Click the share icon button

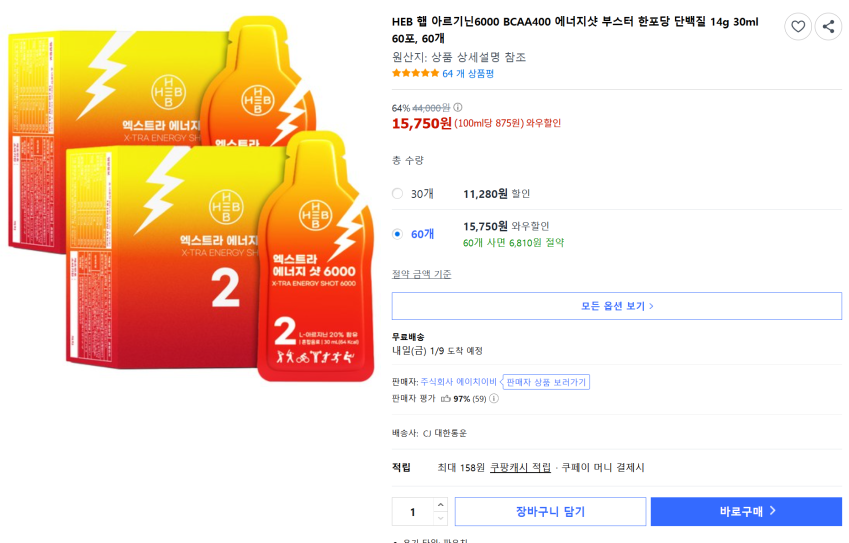click(x=828, y=27)
